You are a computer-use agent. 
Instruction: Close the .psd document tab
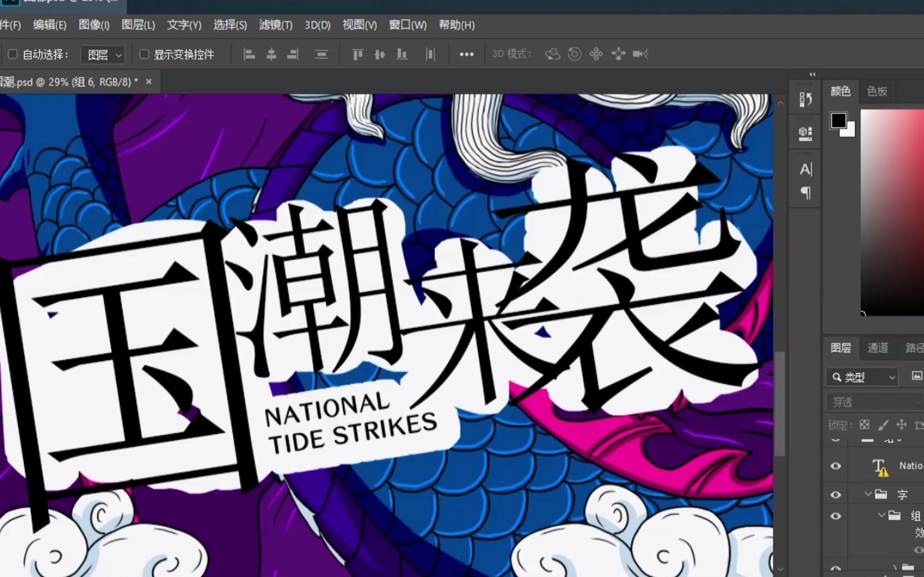149,82
